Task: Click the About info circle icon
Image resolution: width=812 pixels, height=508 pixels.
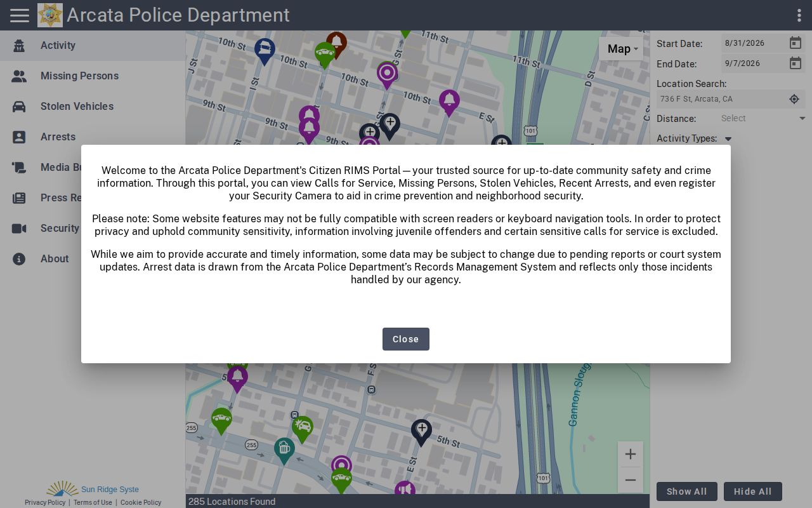Action: point(19,259)
